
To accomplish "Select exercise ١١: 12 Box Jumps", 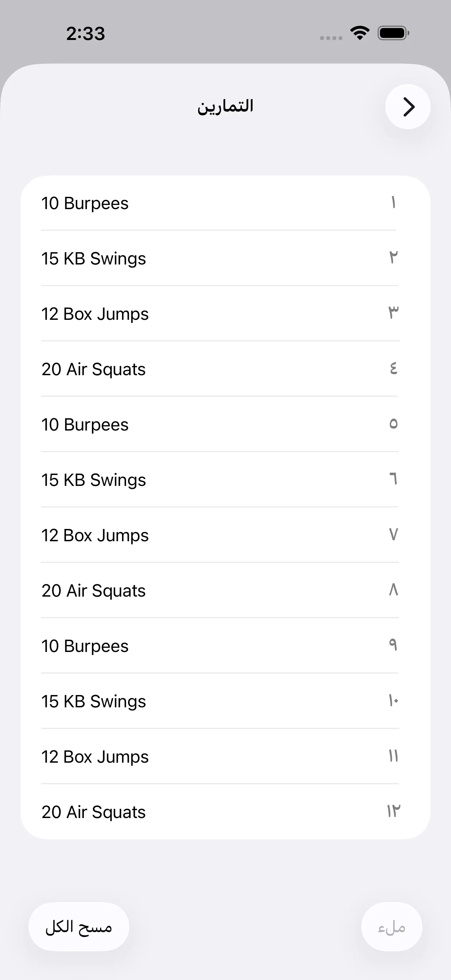I will tap(225, 757).
